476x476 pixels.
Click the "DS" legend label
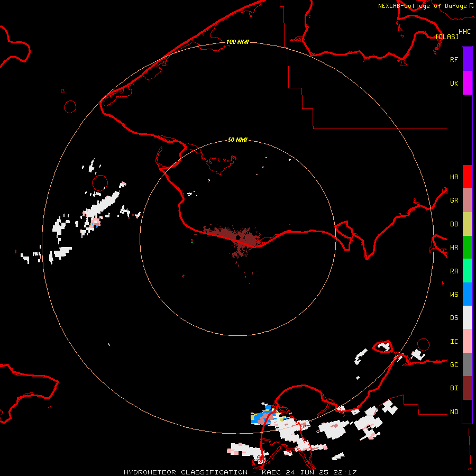(x=454, y=318)
